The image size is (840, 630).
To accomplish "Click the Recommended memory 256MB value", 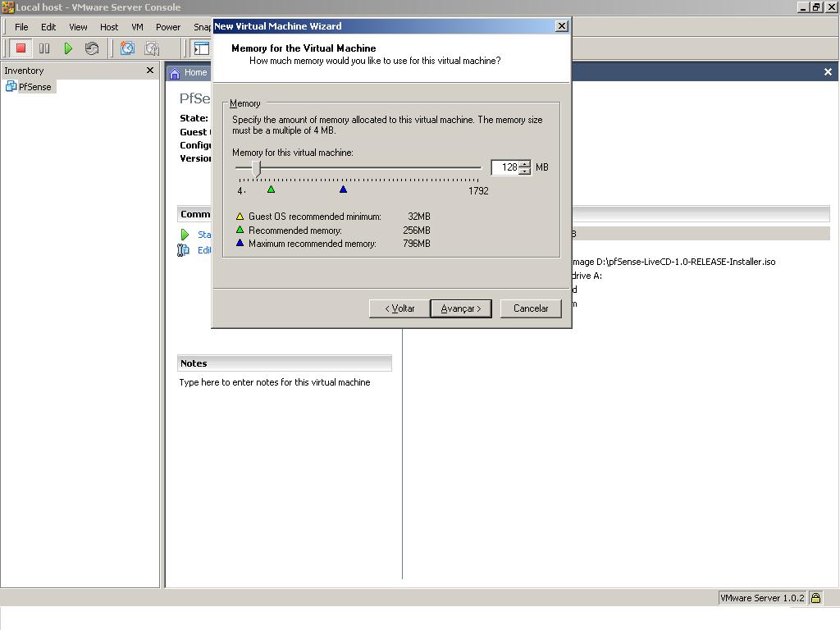I will [416, 231].
